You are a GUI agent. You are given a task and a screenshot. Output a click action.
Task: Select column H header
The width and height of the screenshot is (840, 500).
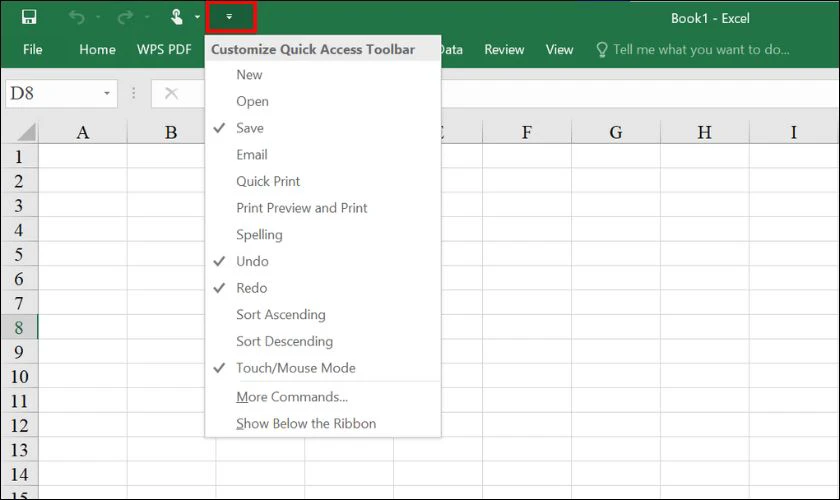[x=704, y=132]
